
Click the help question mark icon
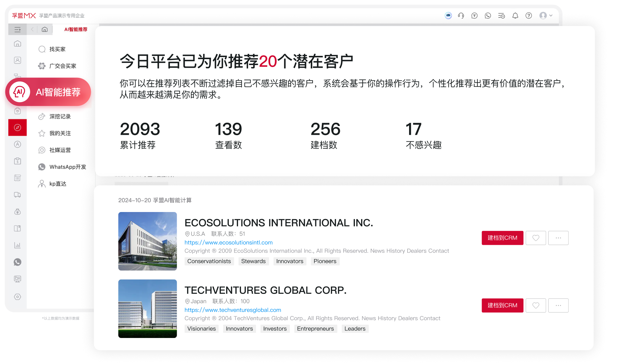[x=529, y=16]
